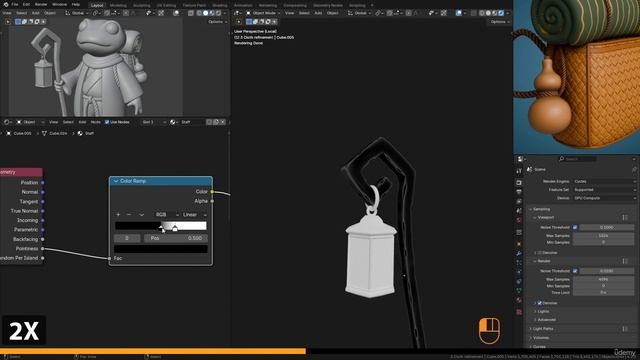Open the Object properties tab
The width and height of the screenshot is (640, 360).
pyautogui.click(x=519, y=244)
